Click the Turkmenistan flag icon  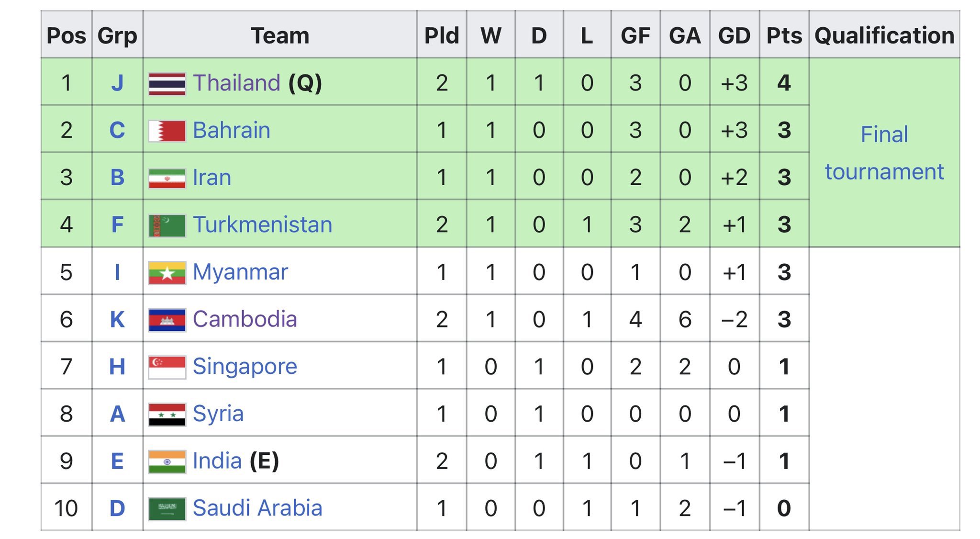(x=167, y=225)
